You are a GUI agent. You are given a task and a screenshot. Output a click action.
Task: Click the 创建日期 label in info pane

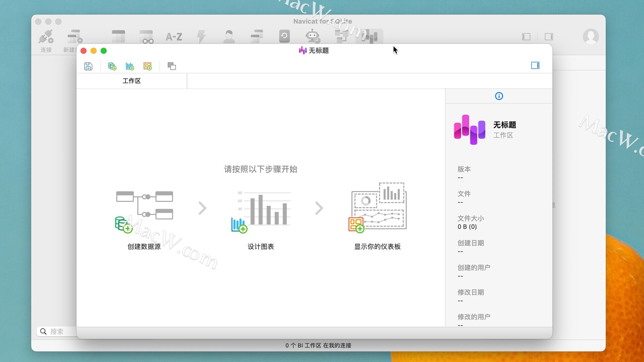[x=471, y=243]
